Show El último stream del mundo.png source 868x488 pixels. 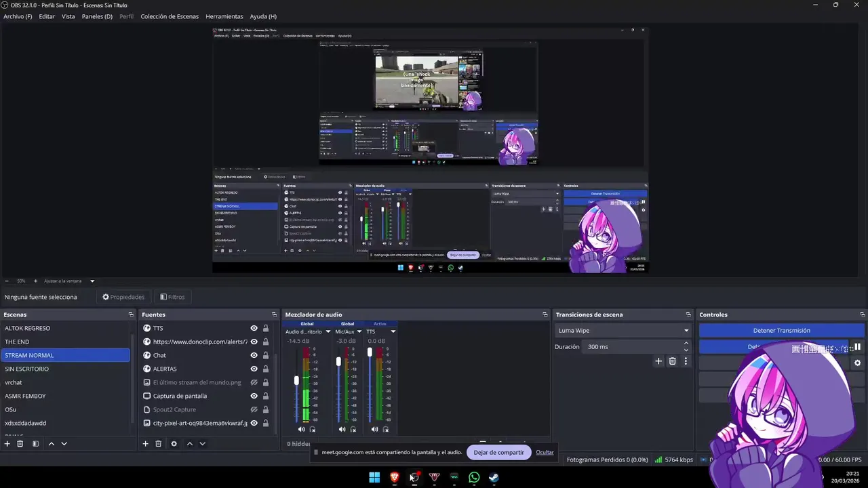254,382
